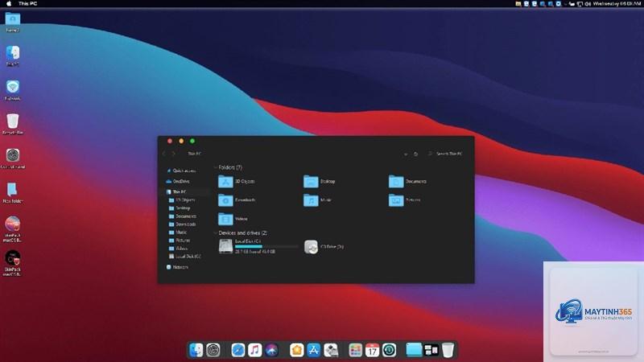Open Boot Camp icon in the dock
Image resolution: width=644 pixels, height=362 pixels.
(331, 350)
